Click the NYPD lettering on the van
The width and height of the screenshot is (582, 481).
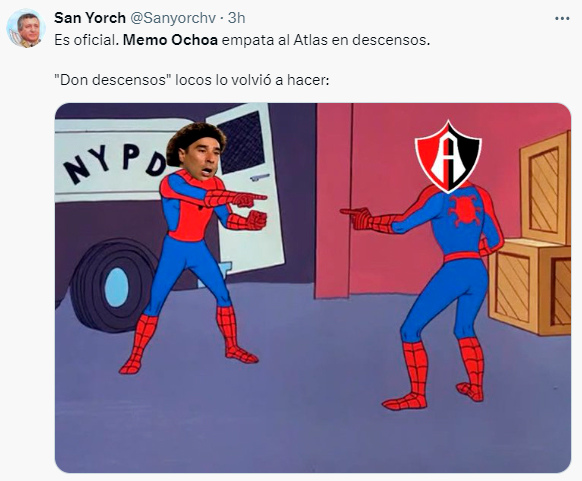[x=115, y=163]
